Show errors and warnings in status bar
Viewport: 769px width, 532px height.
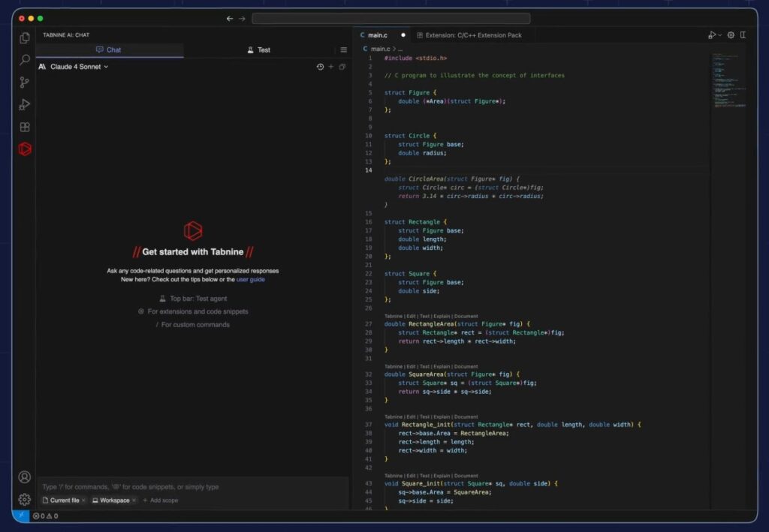(45, 515)
